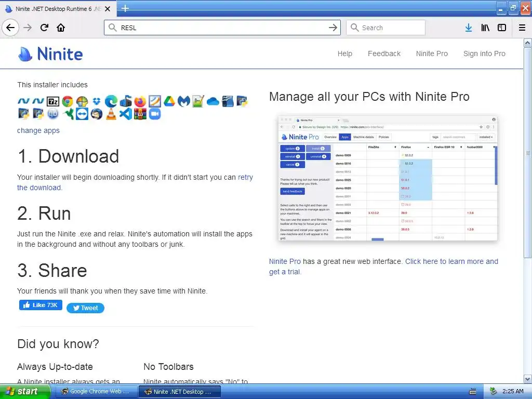Toggle the browser sidebar icon
The image size is (532, 399).
(x=502, y=28)
